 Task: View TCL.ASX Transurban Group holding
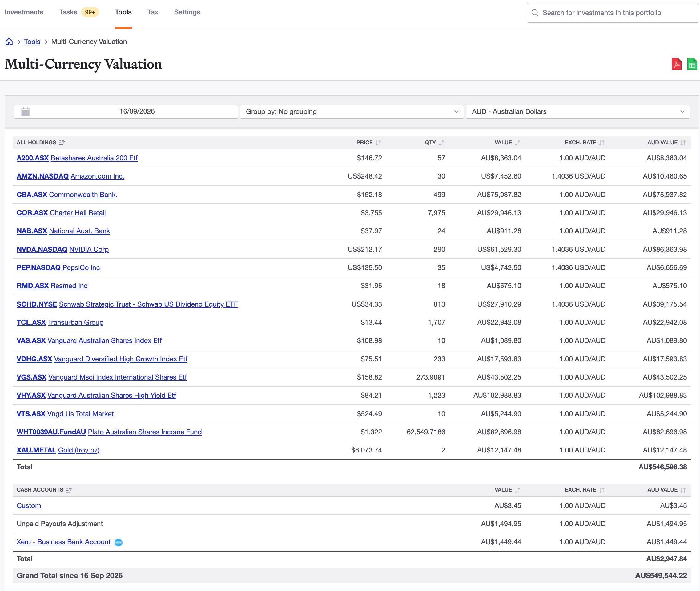coord(60,322)
